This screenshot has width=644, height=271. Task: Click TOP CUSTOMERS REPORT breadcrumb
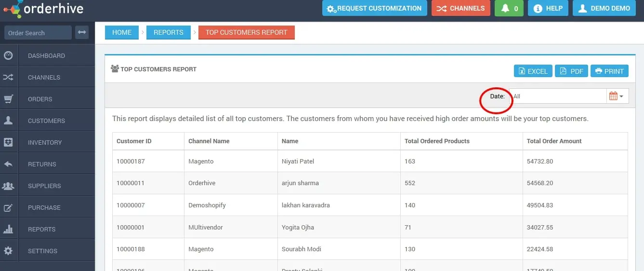coord(247,32)
